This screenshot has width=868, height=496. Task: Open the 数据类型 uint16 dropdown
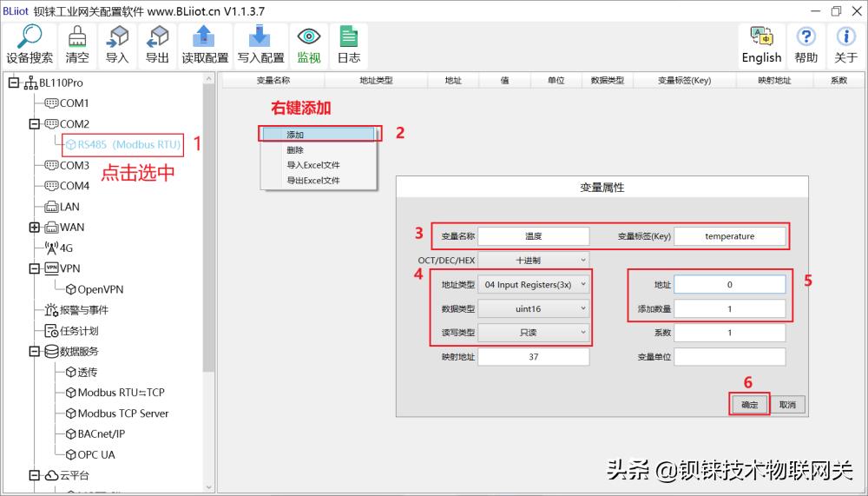(x=533, y=308)
